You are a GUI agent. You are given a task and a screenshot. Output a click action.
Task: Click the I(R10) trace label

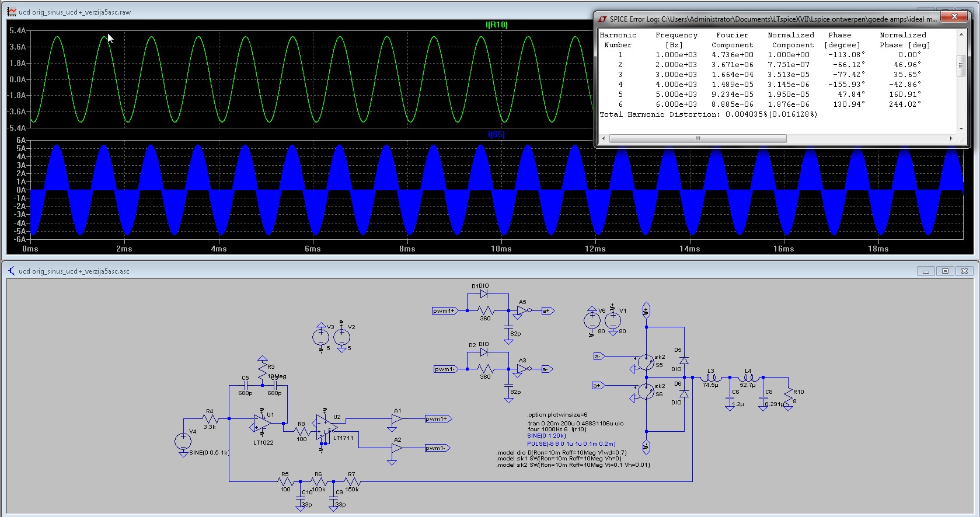pos(497,25)
